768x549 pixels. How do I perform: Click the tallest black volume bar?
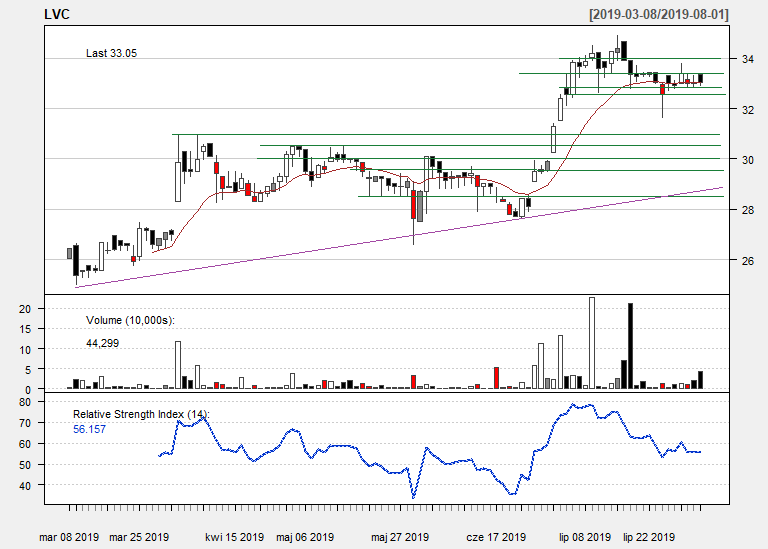click(x=630, y=346)
